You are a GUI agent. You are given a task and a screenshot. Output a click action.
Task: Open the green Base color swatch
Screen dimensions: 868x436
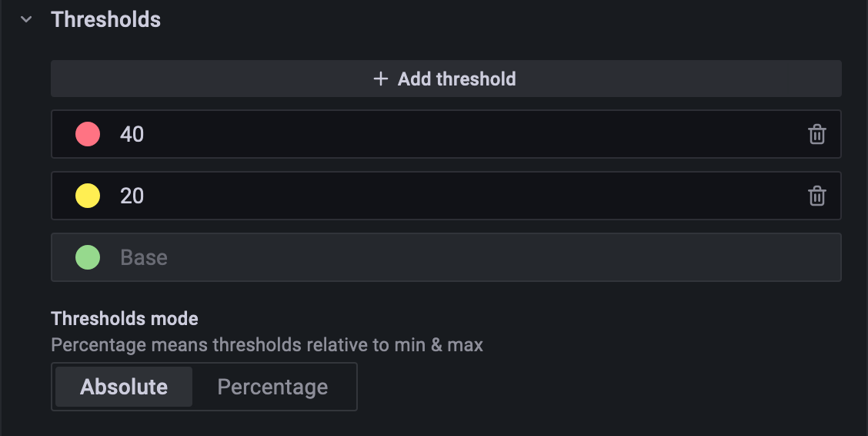(88, 257)
